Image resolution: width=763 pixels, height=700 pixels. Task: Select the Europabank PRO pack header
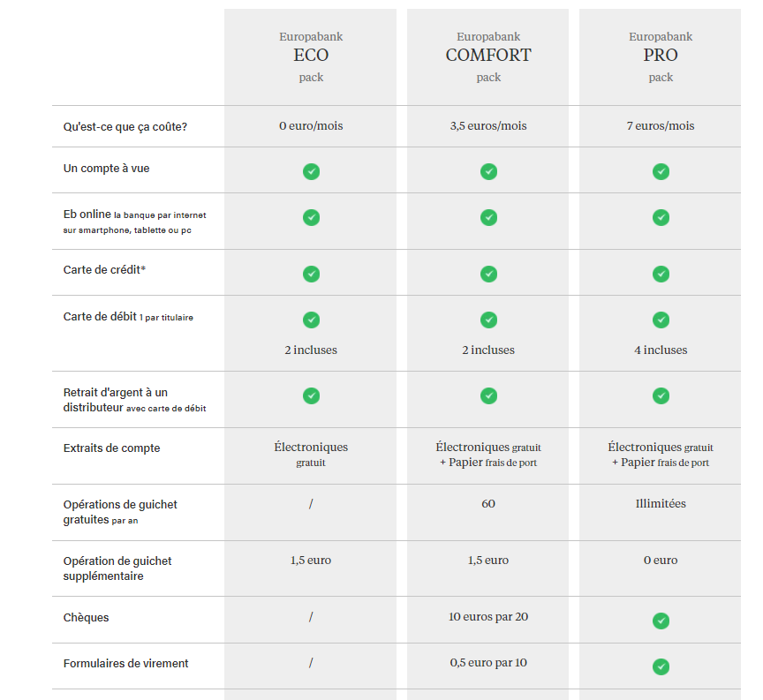tap(661, 56)
